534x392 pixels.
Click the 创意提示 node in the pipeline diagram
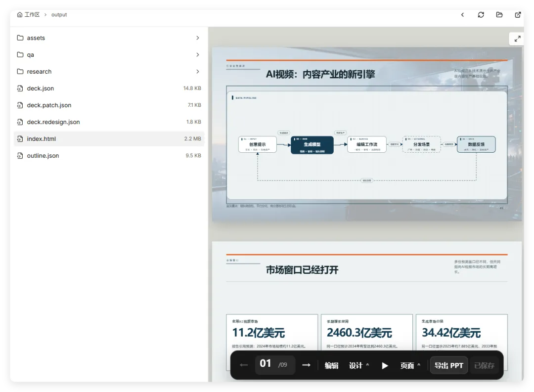pos(258,145)
